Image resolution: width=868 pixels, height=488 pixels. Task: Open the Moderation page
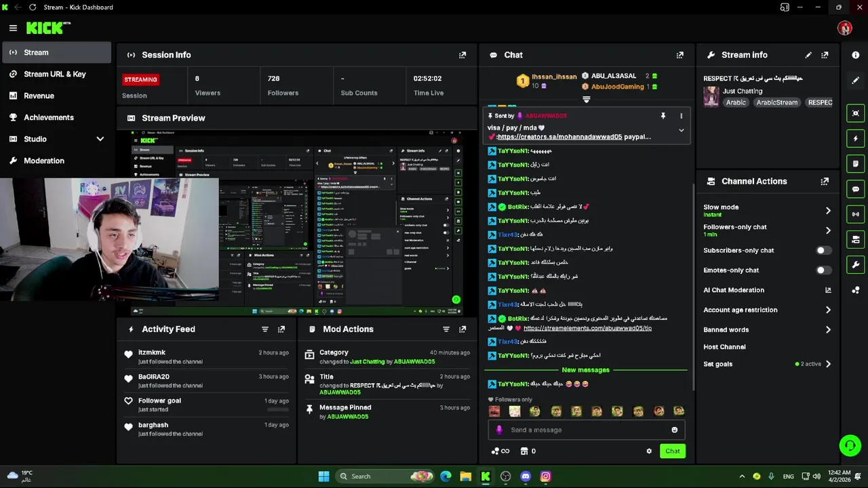57,161
